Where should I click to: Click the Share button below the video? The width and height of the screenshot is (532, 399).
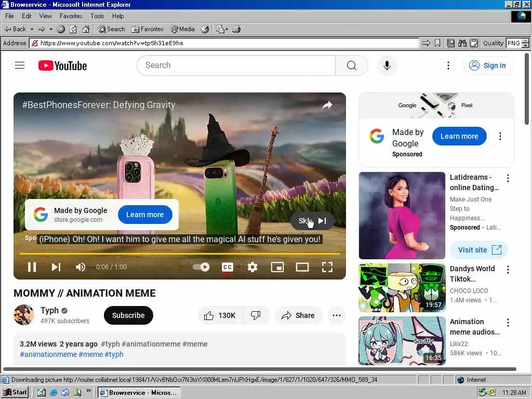tap(298, 315)
